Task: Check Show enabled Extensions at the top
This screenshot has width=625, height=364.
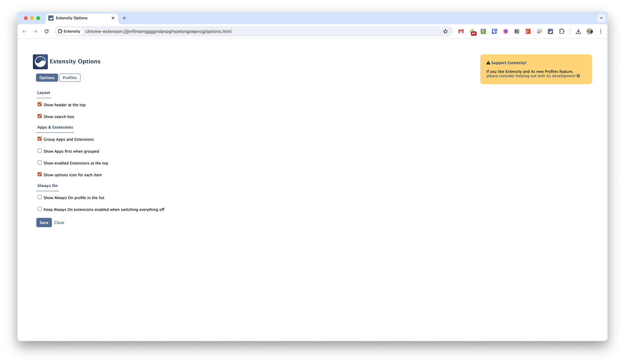Action: tap(40, 162)
